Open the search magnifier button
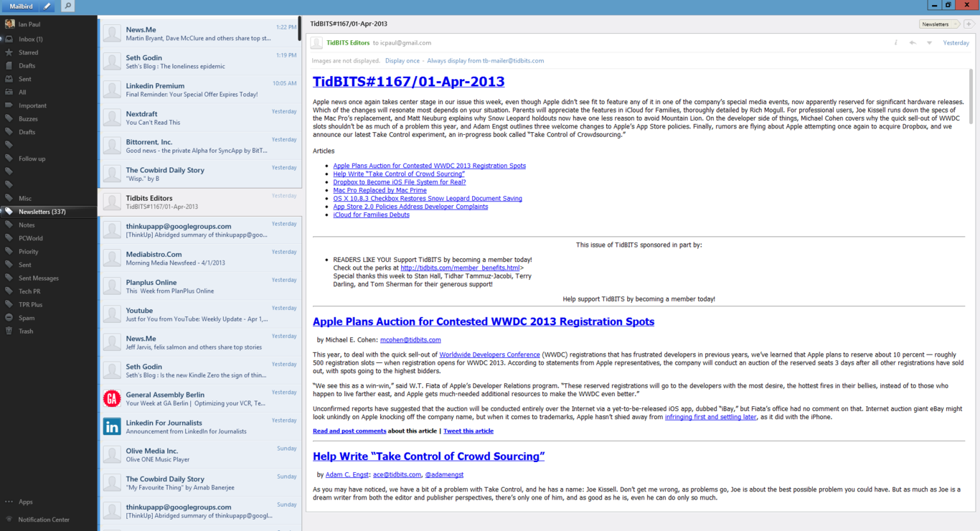This screenshot has height=531, width=980. (x=67, y=6)
